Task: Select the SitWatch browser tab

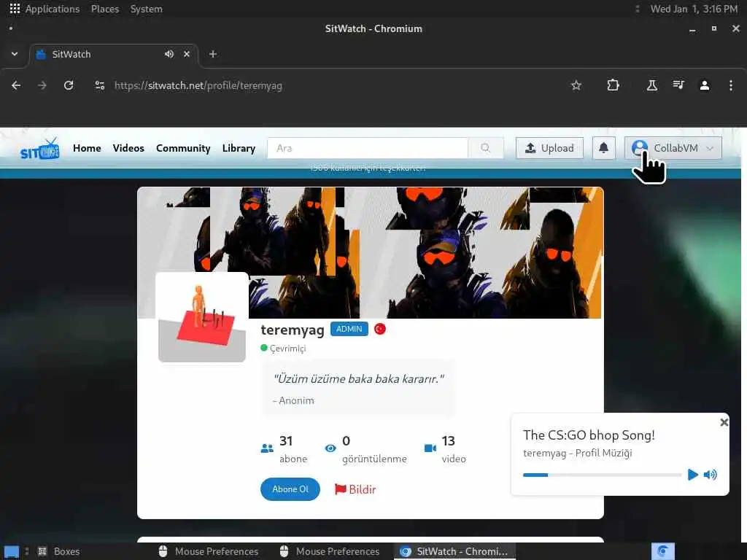Action: (113, 54)
